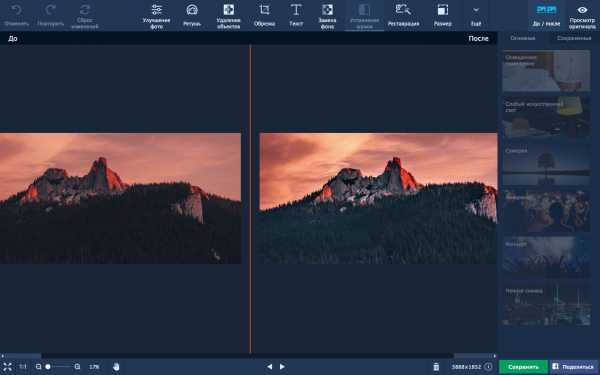
Task: Apply the party crowd preset thumbnail
Action: pos(546,211)
